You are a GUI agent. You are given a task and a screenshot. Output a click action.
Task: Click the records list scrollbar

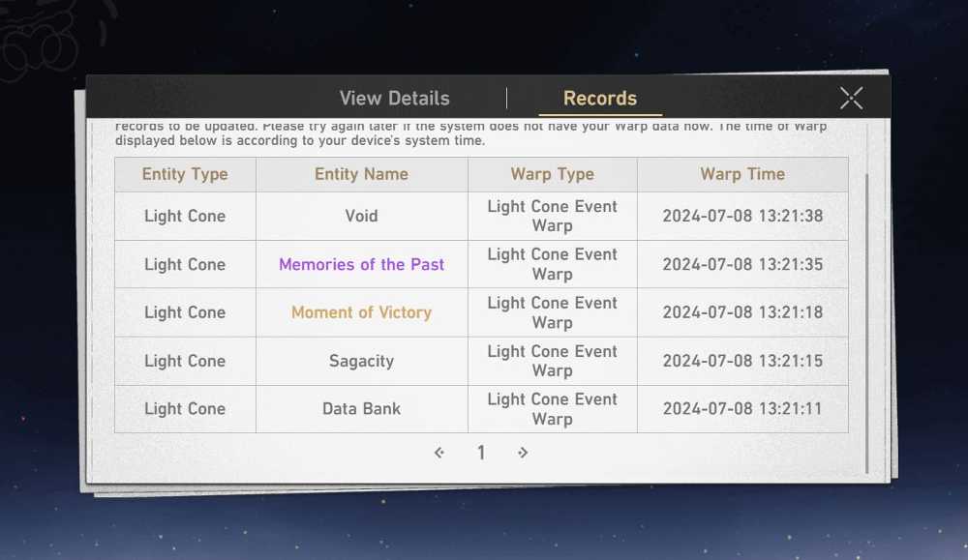(866, 324)
